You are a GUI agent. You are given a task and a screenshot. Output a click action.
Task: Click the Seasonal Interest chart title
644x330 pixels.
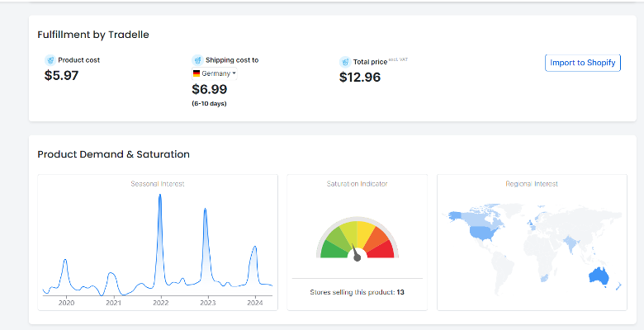(158, 184)
